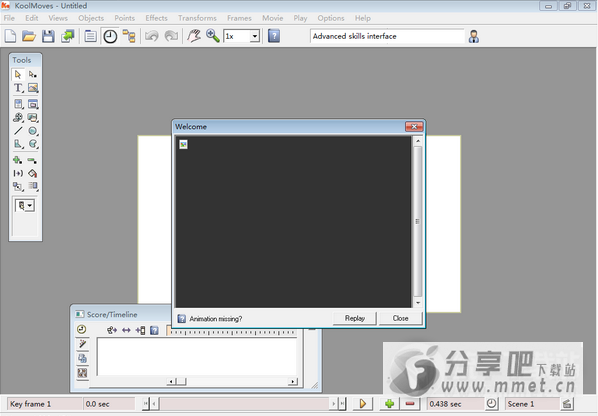Click the play button in status bar

point(362,403)
